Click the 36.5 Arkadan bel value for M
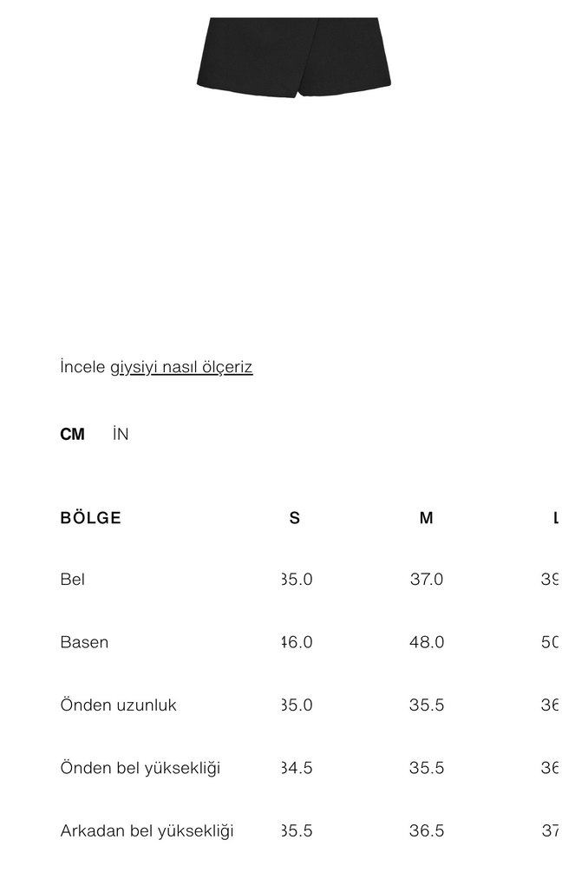588x879 pixels. 426,831
